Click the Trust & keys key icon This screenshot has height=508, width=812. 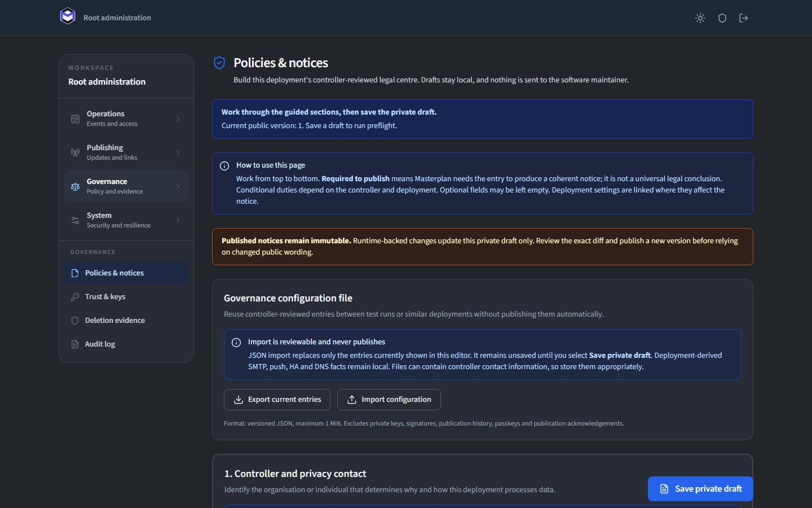pos(75,297)
